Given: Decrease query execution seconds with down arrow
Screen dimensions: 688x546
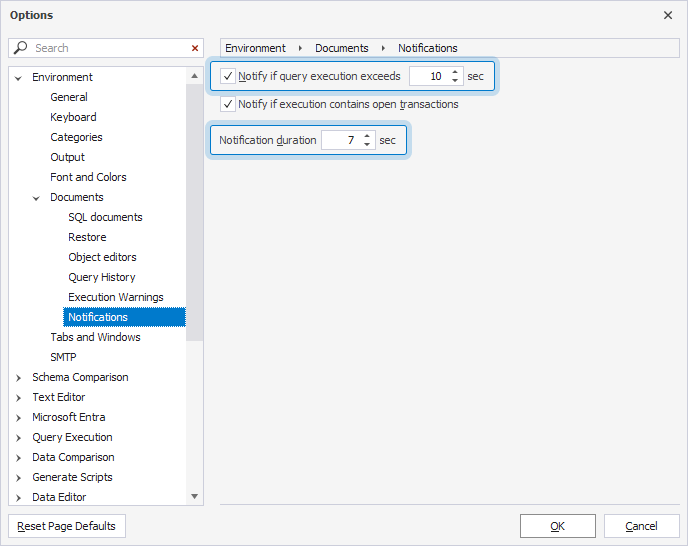Looking at the screenshot, I should click(x=455, y=80).
